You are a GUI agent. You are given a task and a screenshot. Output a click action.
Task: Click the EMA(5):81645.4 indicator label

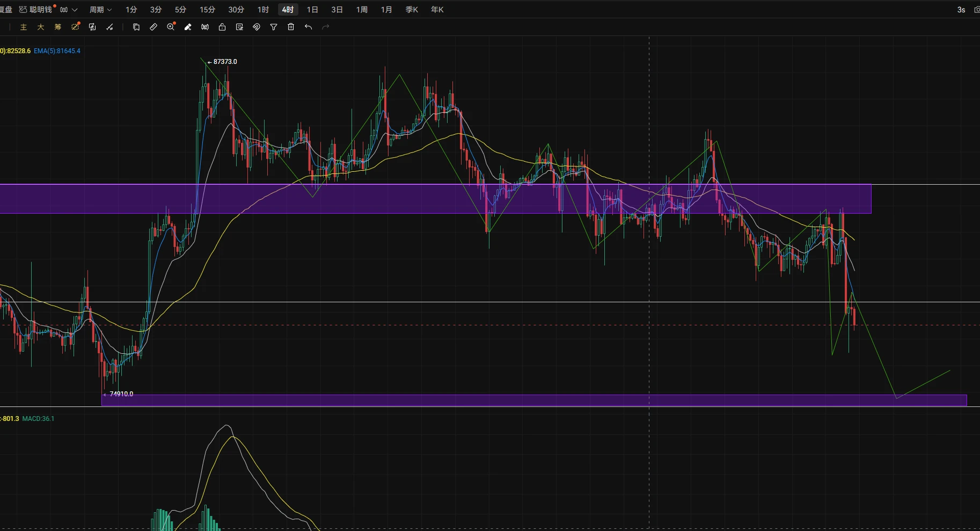pos(57,51)
